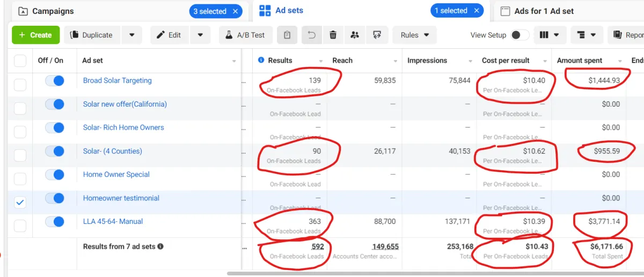Open the Broad Solar Targeting ad set link
The height and width of the screenshot is (277, 644).
click(x=117, y=80)
